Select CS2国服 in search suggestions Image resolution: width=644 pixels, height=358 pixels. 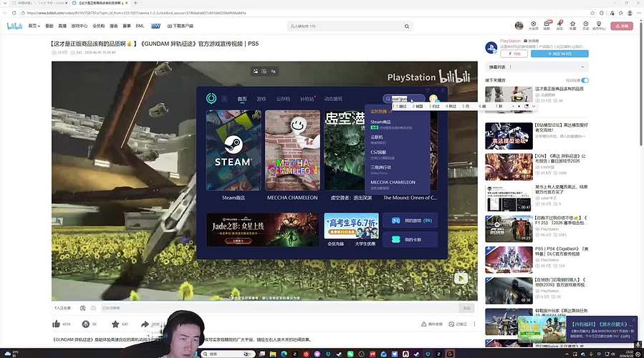tap(398, 155)
